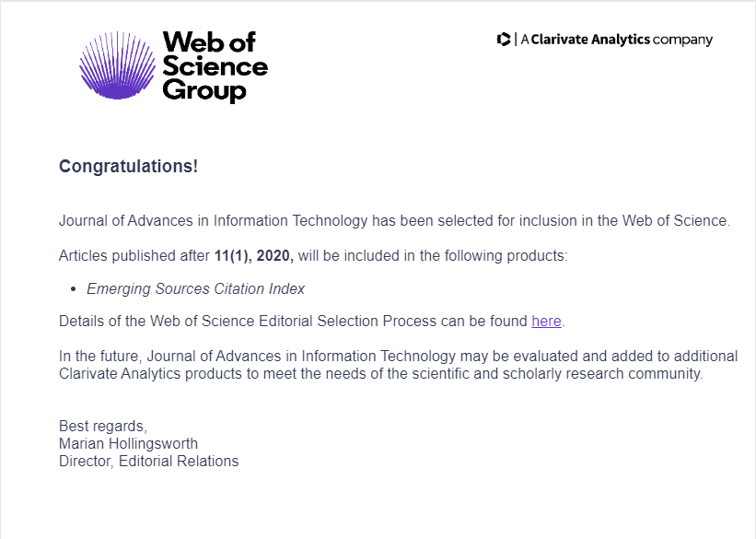This screenshot has height=539, width=756.
Task: Click the vertical divider beside Clarivate icon
Action: coord(516,39)
